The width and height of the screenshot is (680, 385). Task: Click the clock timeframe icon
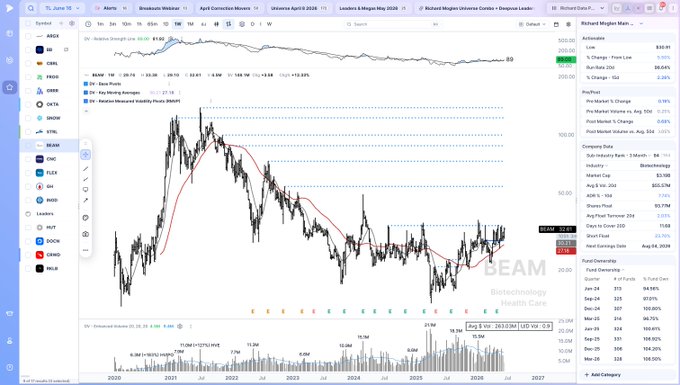tap(88, 24)
